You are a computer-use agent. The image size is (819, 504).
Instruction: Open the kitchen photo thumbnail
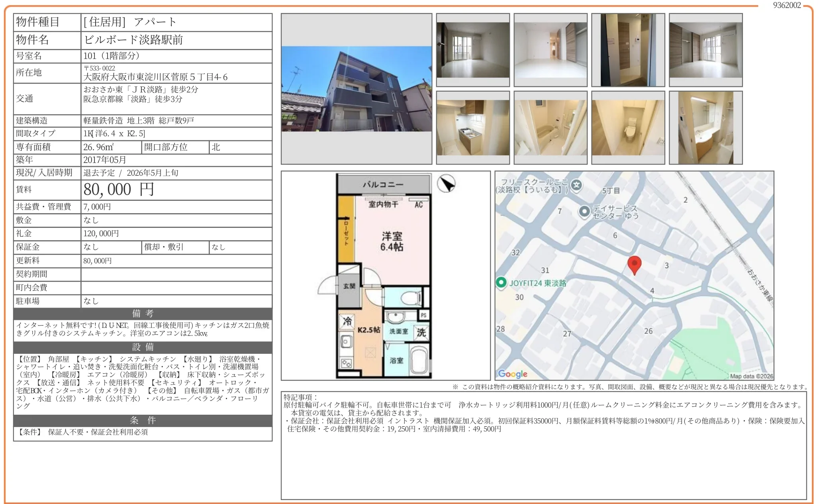[x=473, y=127]
